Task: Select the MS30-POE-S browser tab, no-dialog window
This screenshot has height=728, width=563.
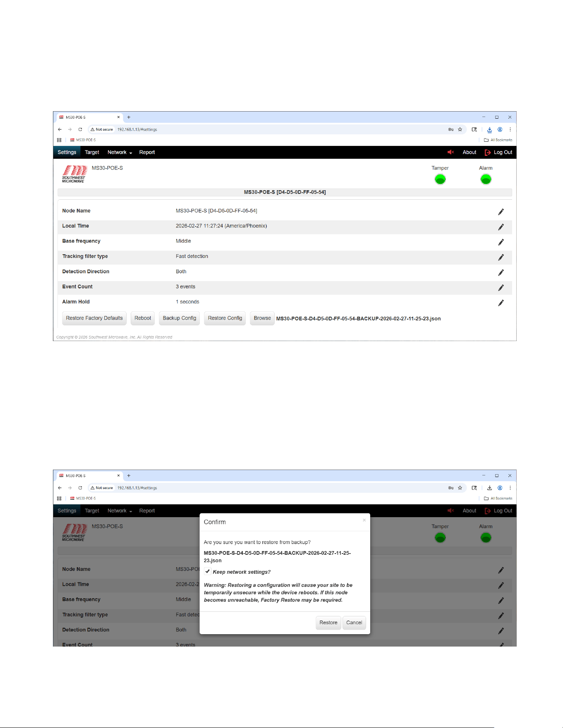Action: (89, 117)
